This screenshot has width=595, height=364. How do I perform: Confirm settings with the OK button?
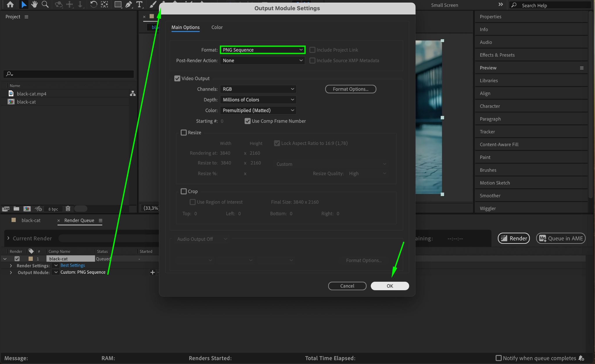(x=390, y=286)
